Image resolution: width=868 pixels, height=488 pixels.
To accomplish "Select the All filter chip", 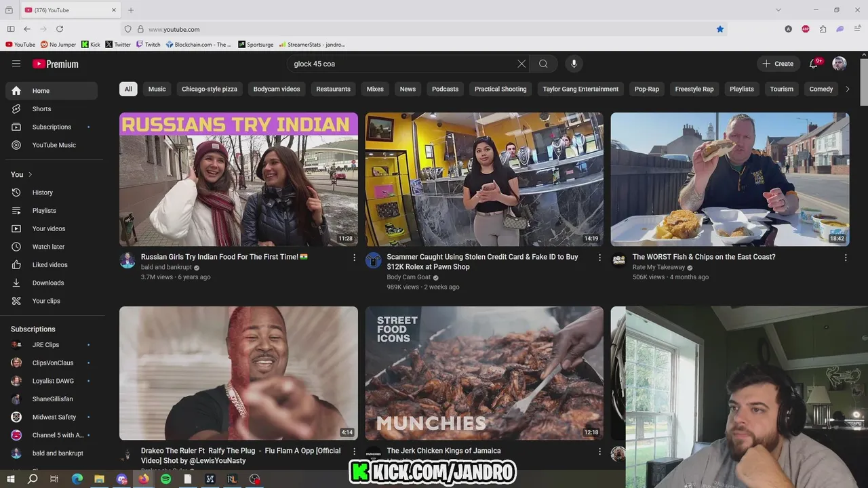I will pos(128,89).
